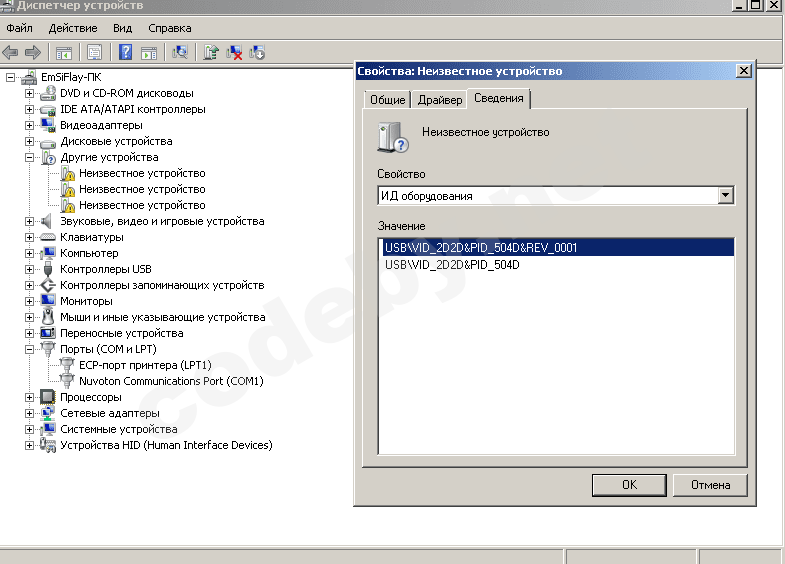Click the Uninstall device red-X toolbar icon
Image resolution: width=785 pixels, height=564 pixels.
click(234, 52)
